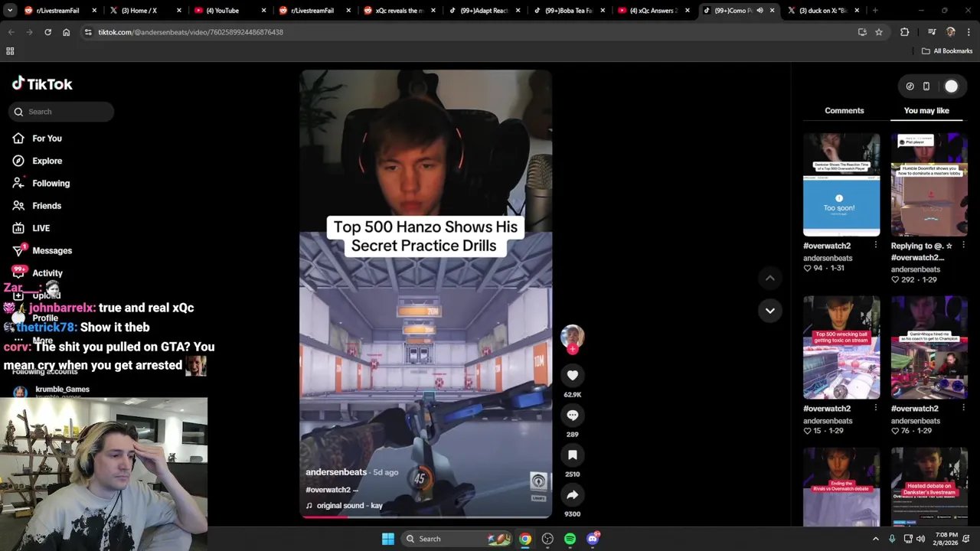
Task: Open Chrome media controls icon
Action: click(x=932, y=32)
